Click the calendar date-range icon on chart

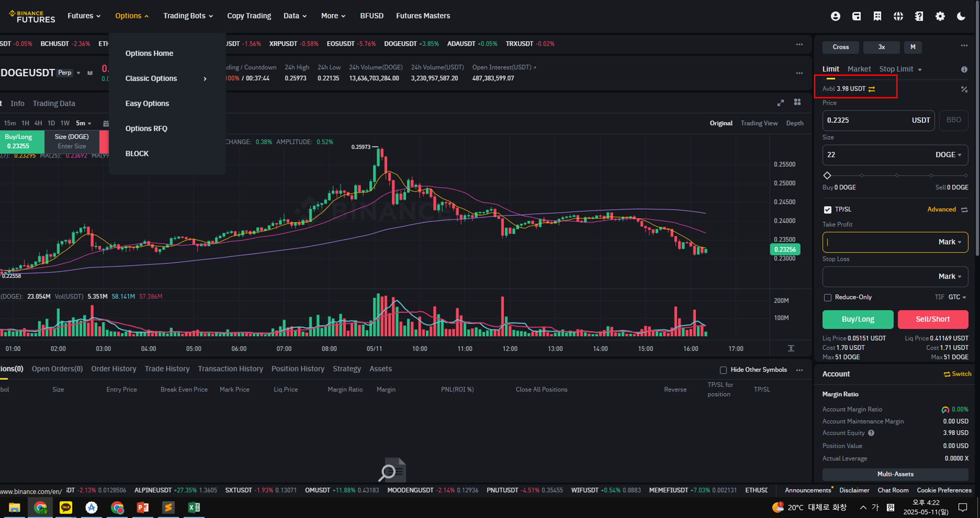click(x=106, y=123)
